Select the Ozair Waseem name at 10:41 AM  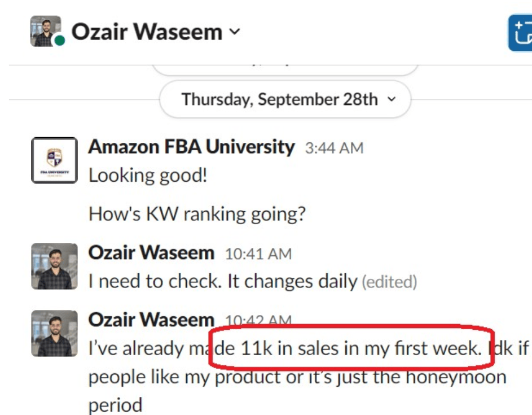(151, 253)
